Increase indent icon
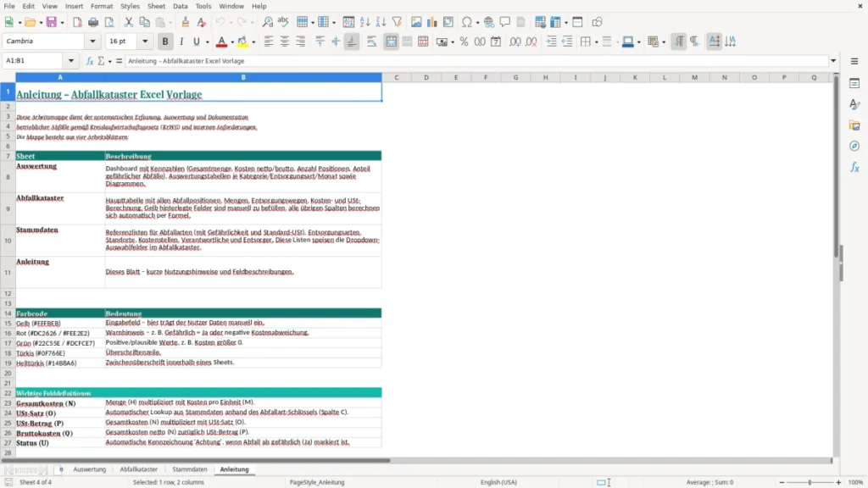This screenshot has width=868, height=488. click(551, 42)
